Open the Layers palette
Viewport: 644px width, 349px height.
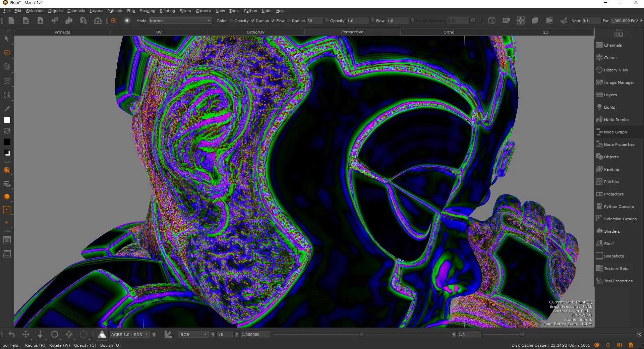(606, 95)
